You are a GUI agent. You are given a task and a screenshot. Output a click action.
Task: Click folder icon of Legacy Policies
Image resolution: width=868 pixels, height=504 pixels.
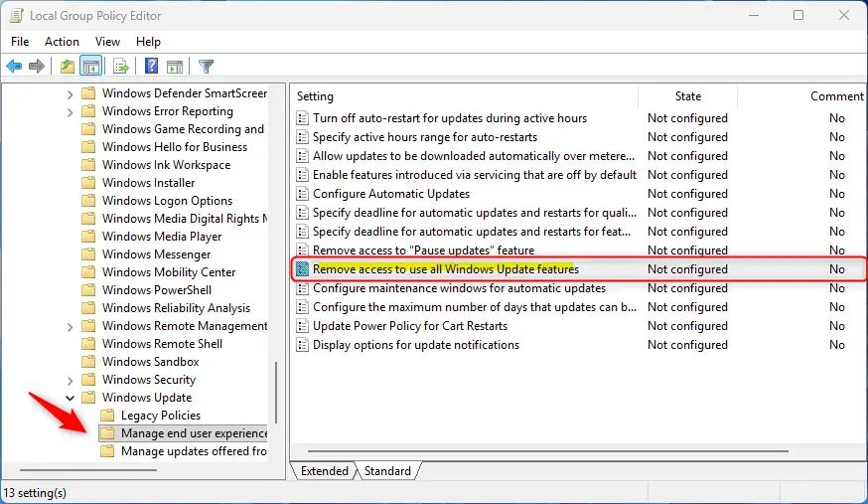click(107, 416)
